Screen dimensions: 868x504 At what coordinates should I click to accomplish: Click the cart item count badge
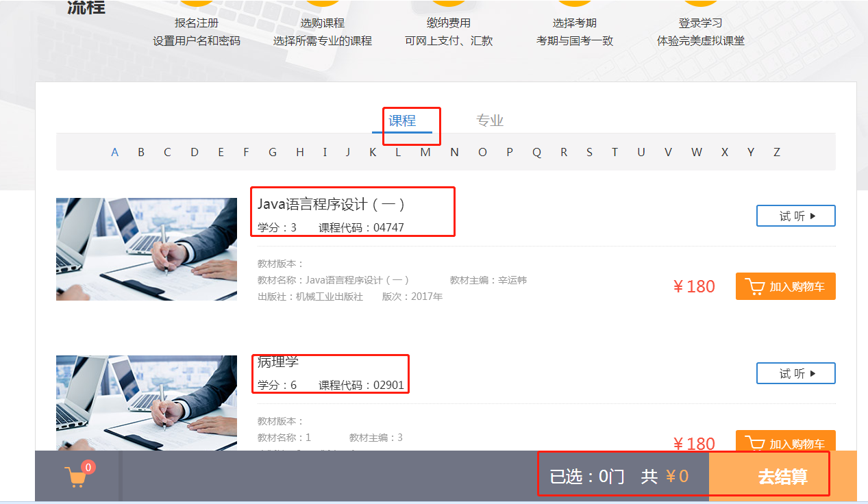[88, 467]
